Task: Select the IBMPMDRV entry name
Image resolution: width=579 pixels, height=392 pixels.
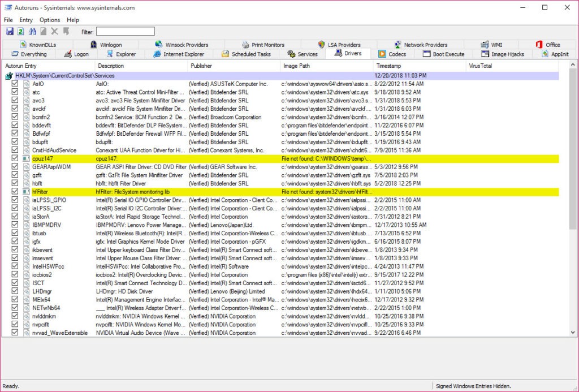Action: (46, 225)
